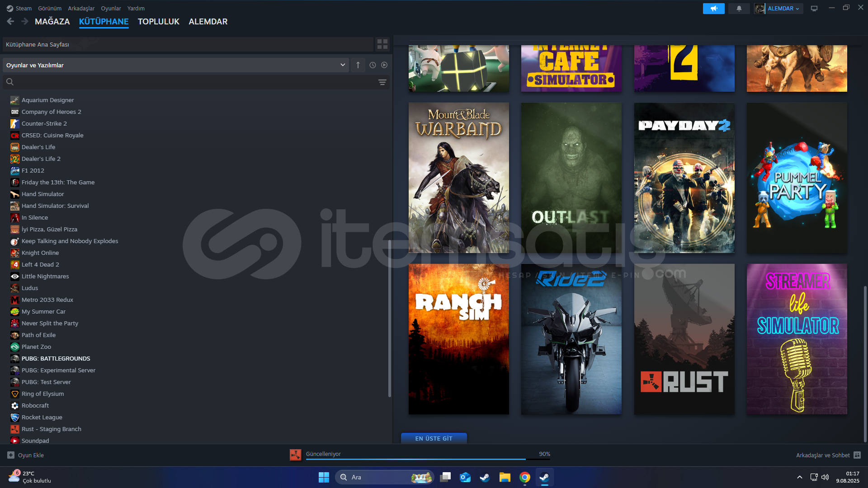Screen dimensions: 868x488
Task: Click the Add Game plus icon
Action: (11, 455)
